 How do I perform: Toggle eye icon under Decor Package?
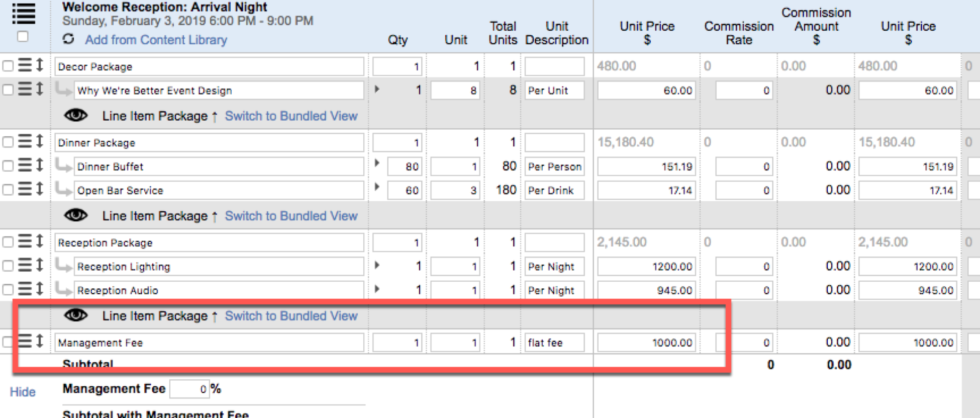76,116
